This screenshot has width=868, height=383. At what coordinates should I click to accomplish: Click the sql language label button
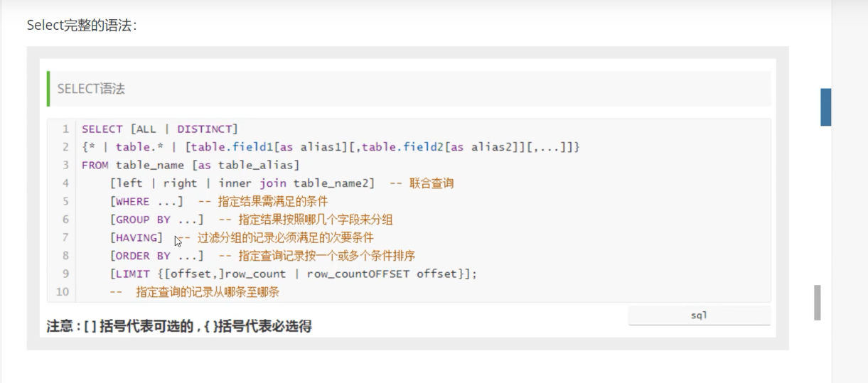(699, 315)
